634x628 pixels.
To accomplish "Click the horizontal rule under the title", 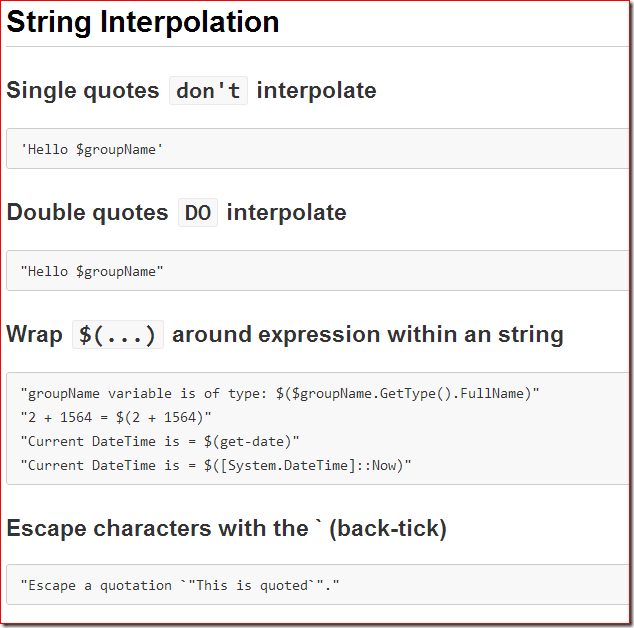I will (x=317, y=47).
